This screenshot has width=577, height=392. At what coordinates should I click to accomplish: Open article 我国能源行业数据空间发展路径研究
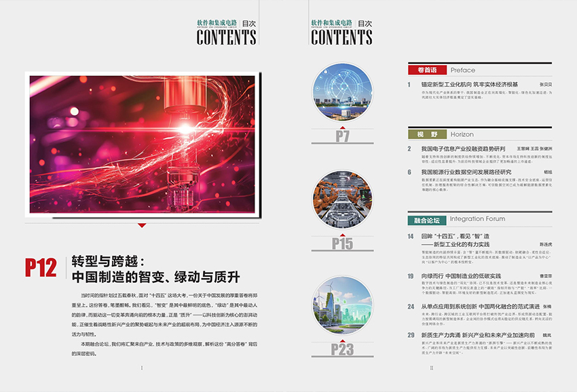pyautogui.click(x=466, y=172)
